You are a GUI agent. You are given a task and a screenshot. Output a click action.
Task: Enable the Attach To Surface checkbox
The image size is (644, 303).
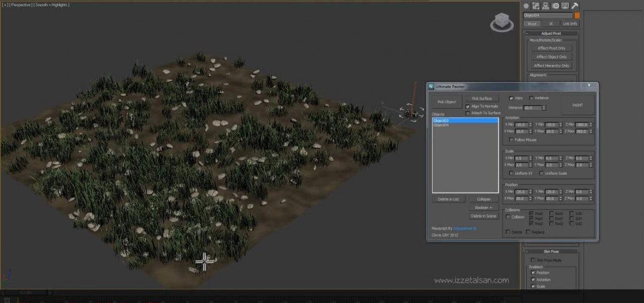pos(468,113)
